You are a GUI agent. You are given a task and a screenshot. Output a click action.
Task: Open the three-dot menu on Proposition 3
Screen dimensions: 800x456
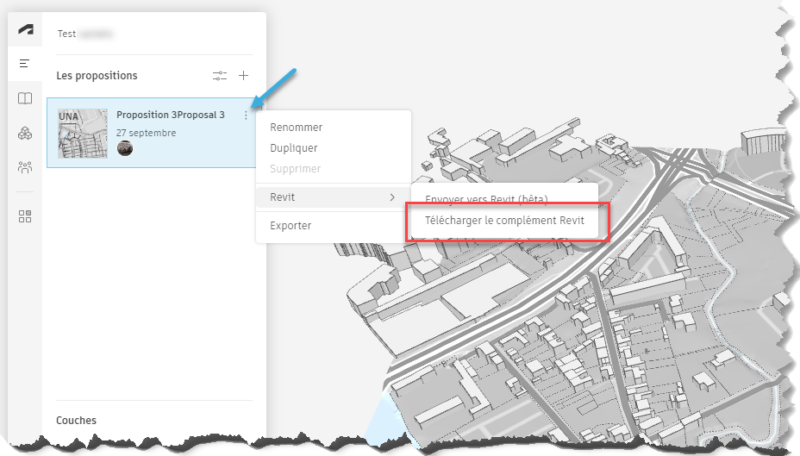(x=246, y=116)
